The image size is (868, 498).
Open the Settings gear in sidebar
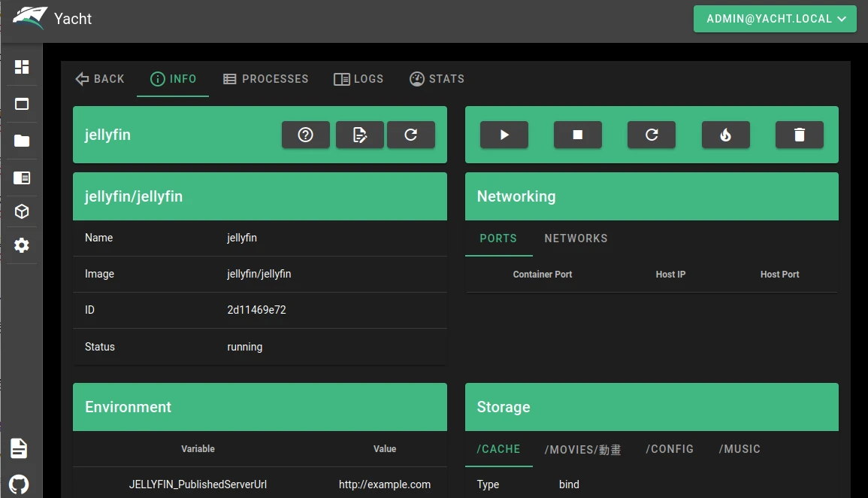22,245
